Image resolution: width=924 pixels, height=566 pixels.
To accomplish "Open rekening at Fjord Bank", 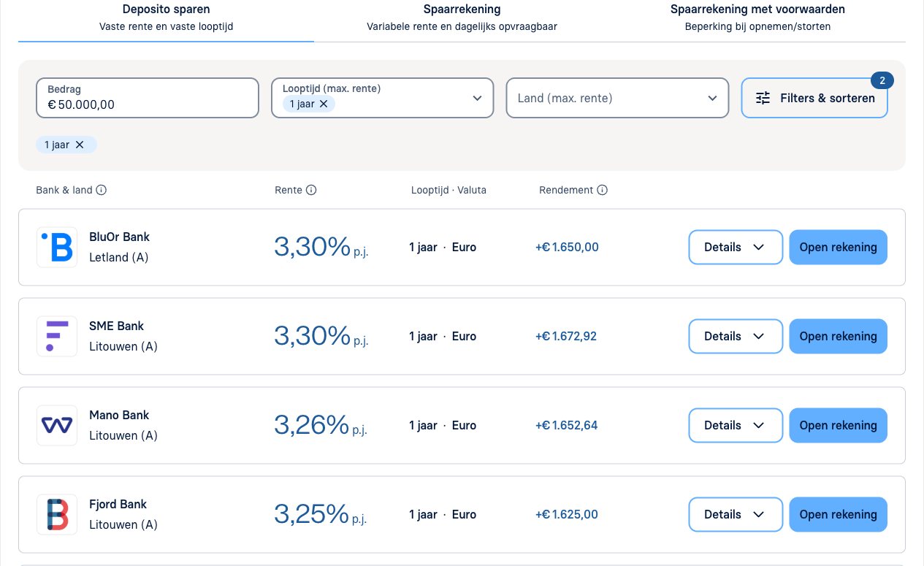I will coord(839,514).
